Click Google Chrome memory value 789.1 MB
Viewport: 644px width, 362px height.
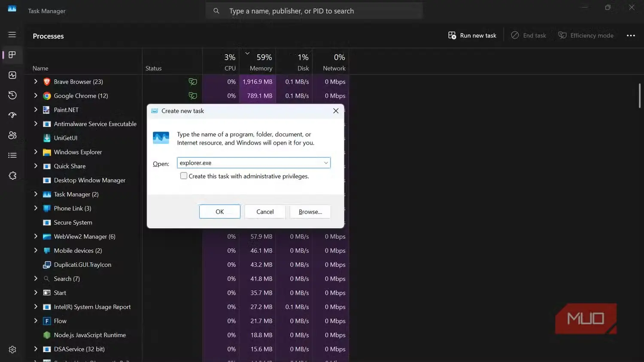tap(260, 96)
